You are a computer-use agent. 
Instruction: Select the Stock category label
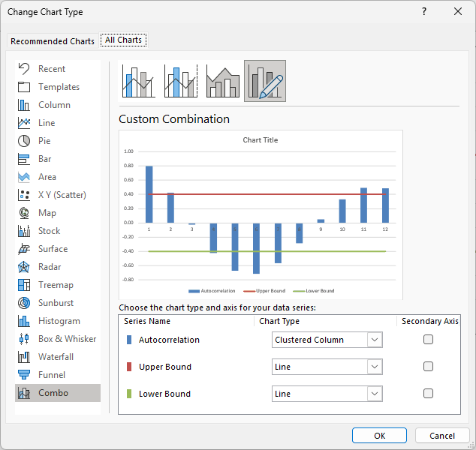click(50, 231)
